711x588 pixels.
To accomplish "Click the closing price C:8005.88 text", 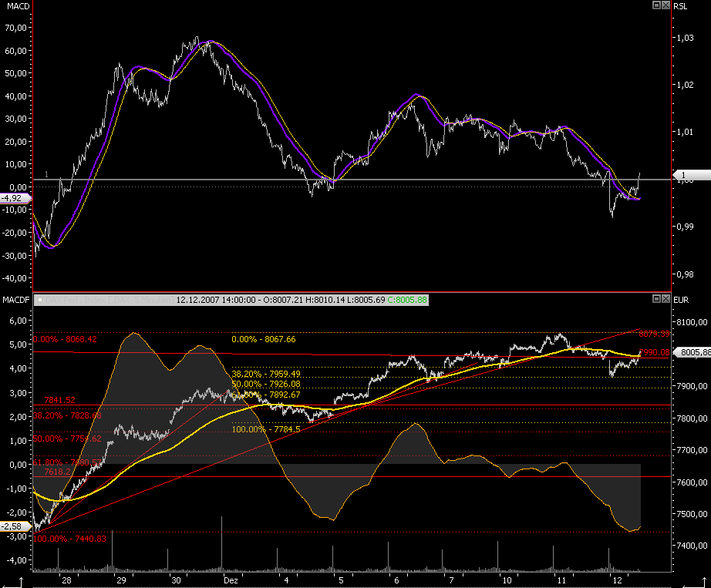I will pos(407,300).
